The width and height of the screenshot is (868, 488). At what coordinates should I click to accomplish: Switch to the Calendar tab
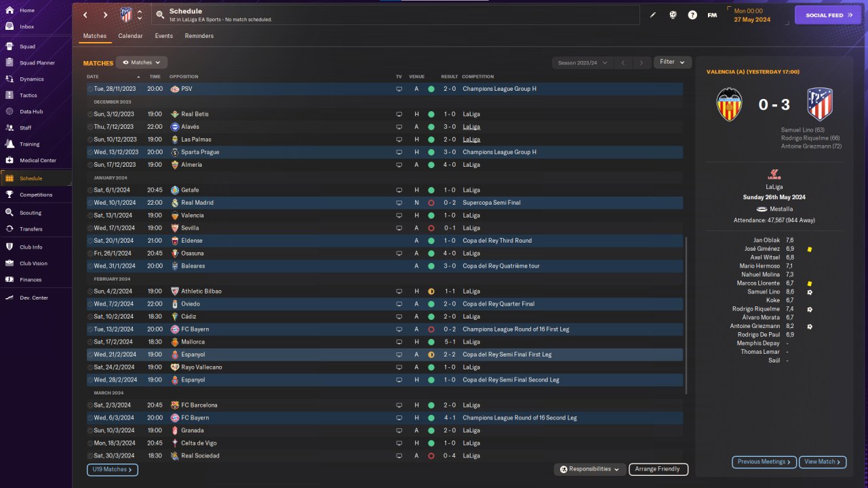click(x=130, y=36)
